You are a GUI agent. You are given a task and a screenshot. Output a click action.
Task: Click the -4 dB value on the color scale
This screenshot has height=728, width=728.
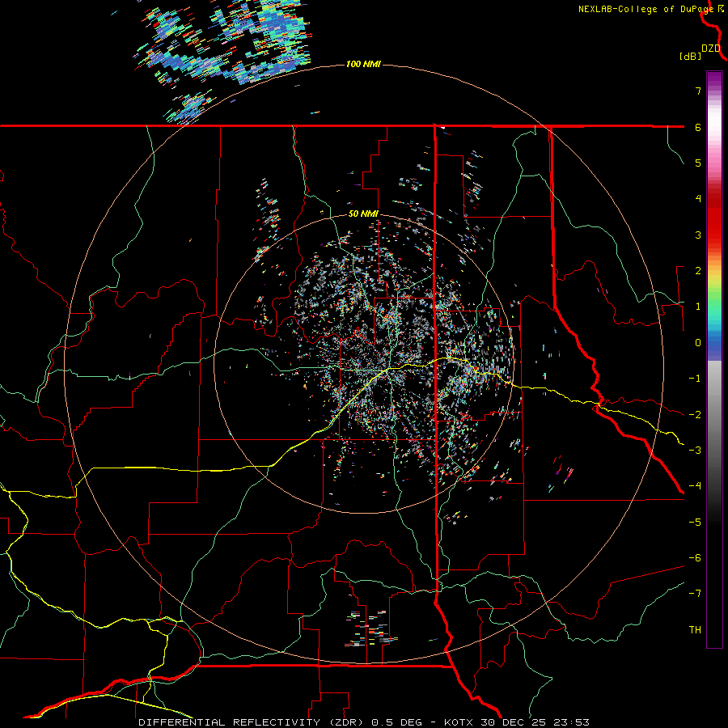[x=695, y=486]
